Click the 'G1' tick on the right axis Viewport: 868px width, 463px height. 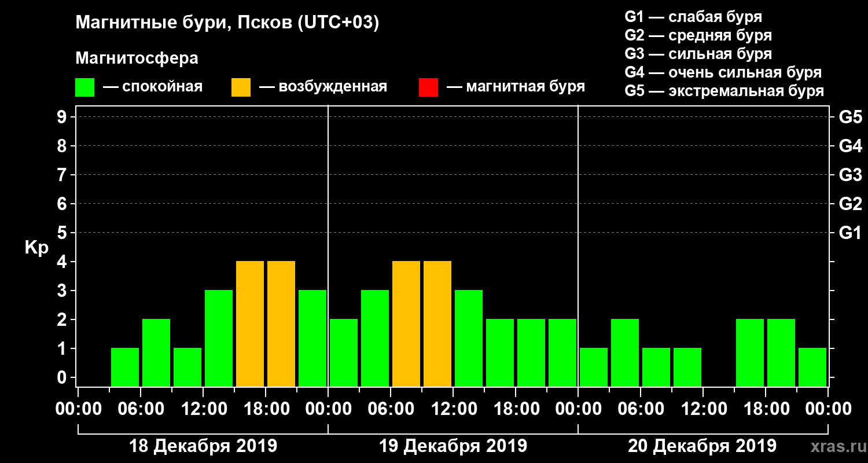tap(851, 233)
